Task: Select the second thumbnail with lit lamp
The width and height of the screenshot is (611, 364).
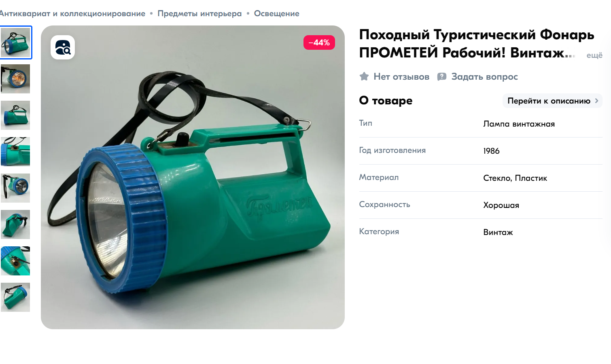Action: (15, 79)
